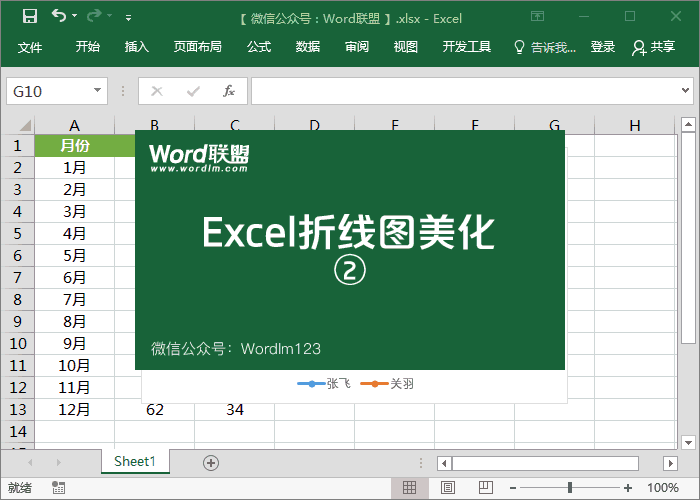Click the Insert Function fx icon

(229, 91)
